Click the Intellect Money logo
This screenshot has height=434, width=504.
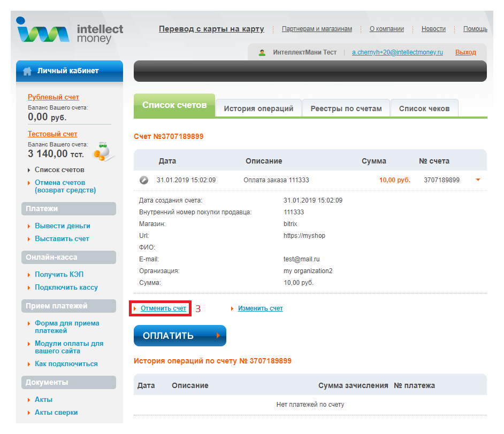point(70,30)
